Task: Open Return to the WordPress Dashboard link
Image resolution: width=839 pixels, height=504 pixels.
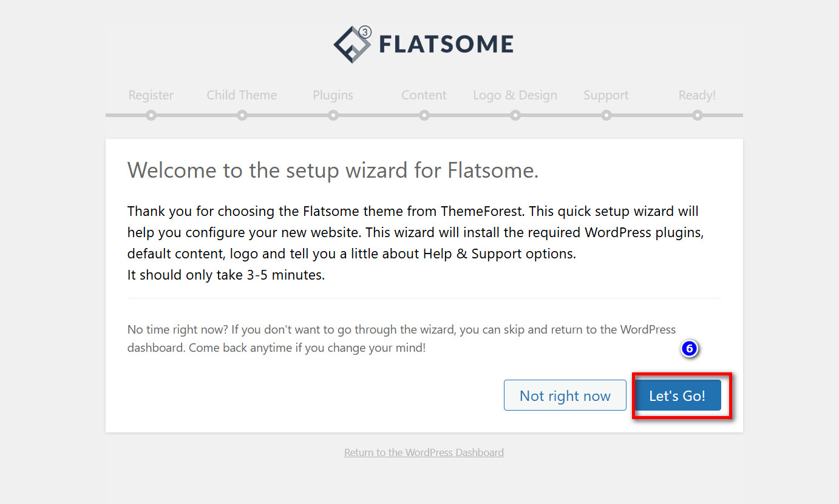Action: pyautogui.click(x=424, y=452)
